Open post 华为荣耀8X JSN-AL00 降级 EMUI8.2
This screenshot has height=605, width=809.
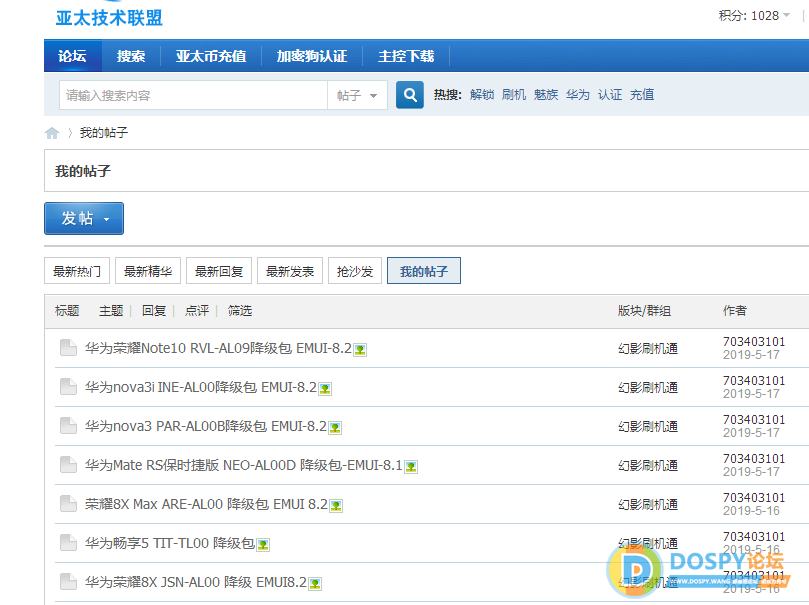(196, 582)
